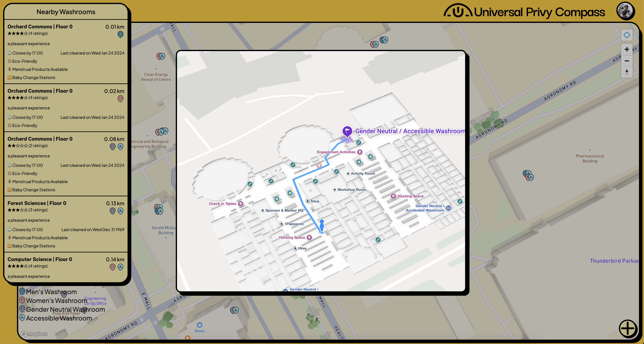
Task: Click the large plus add button
Action: pyautogui.click(x=628, y=328)
